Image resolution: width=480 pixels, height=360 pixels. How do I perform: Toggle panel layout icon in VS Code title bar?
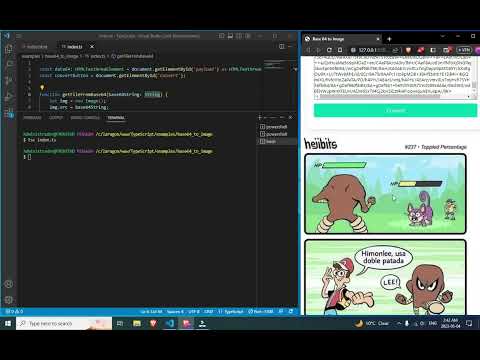point(230,36)
